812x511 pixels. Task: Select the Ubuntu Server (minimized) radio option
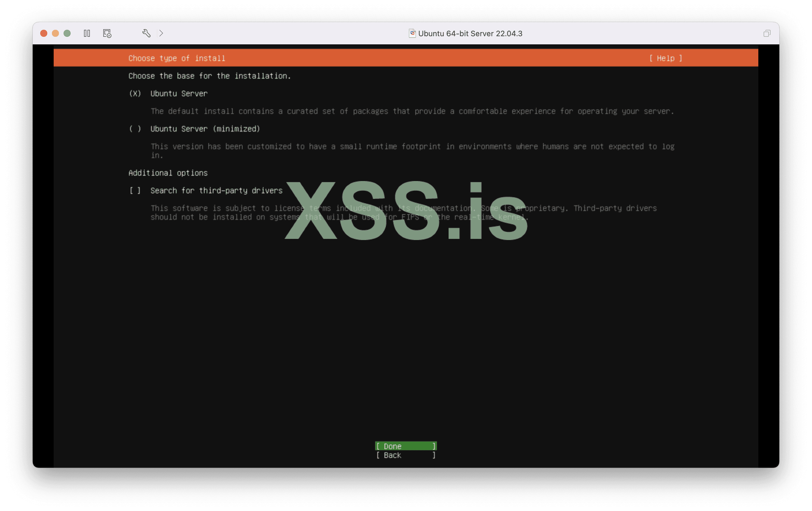[135, 129]
